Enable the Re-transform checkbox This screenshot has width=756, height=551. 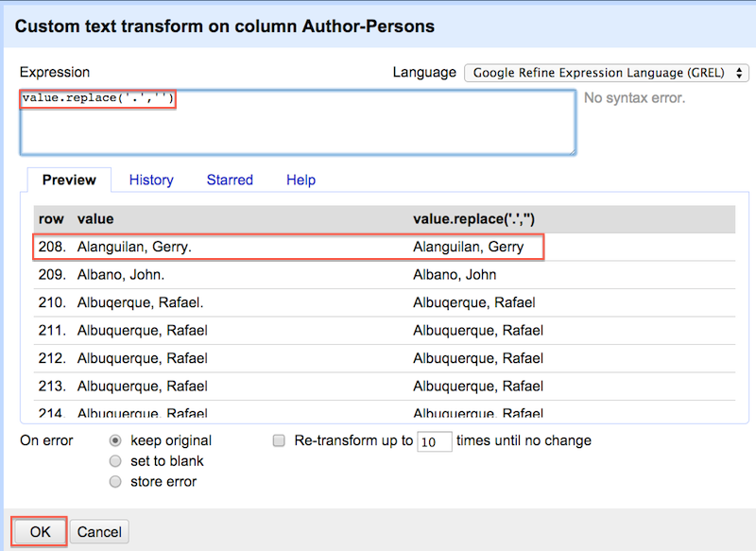[279, 440]
